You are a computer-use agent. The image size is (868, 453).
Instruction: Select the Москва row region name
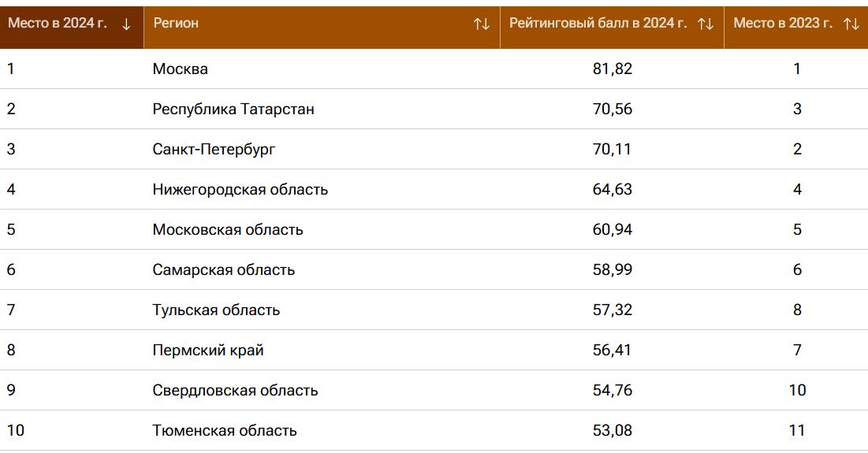[181, 69]
